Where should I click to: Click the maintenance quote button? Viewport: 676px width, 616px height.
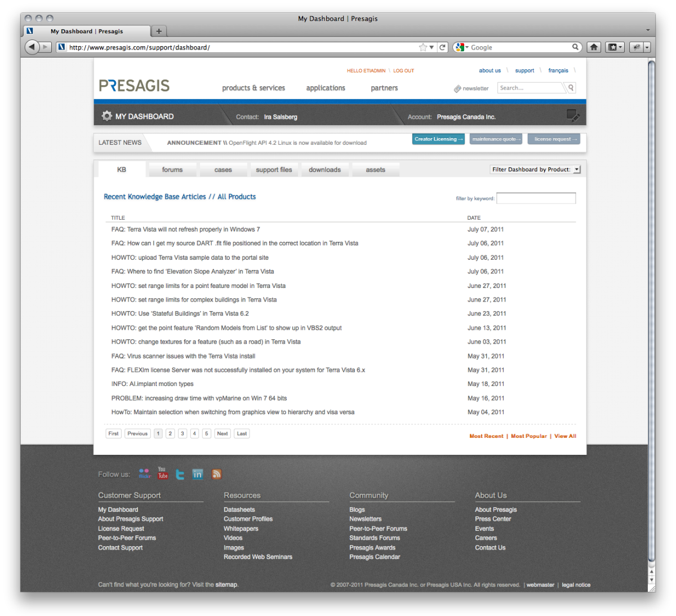(x=496, y=139)
